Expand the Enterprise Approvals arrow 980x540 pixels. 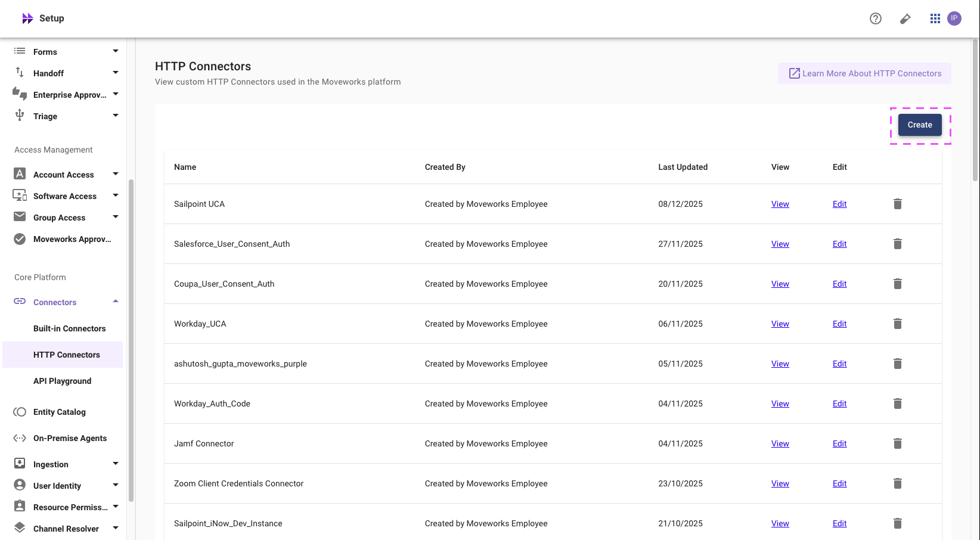[x=116, y=94]
